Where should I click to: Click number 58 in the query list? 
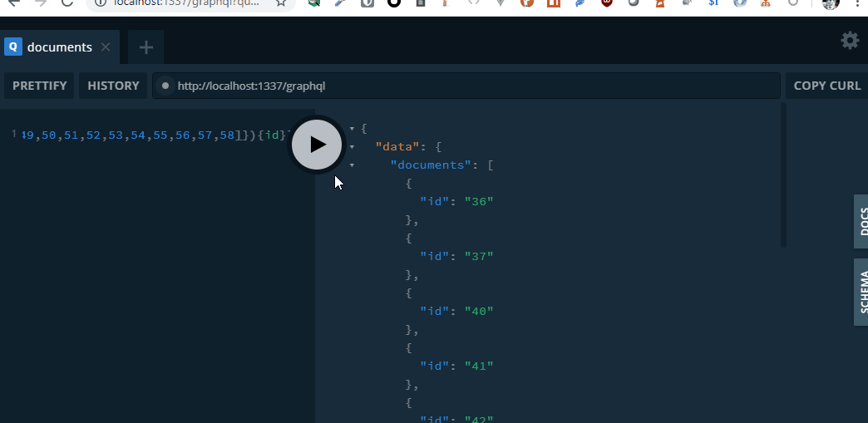[227, 135]
